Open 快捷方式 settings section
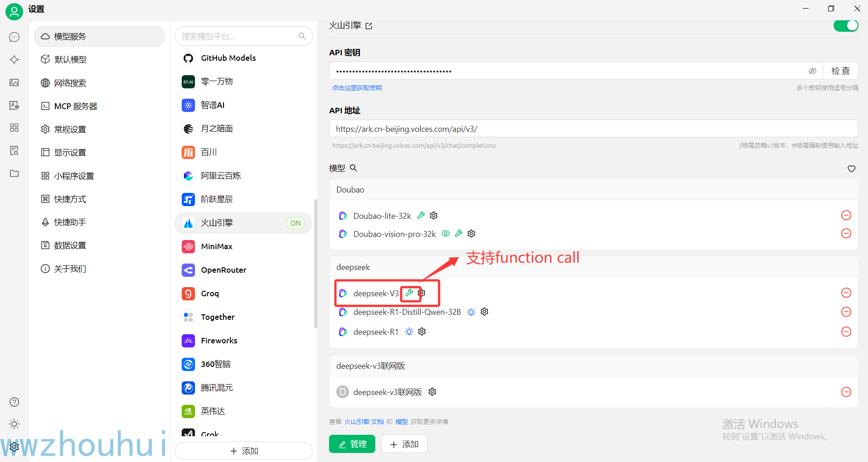This screenshot has width=868, height=462. point(99,199)
